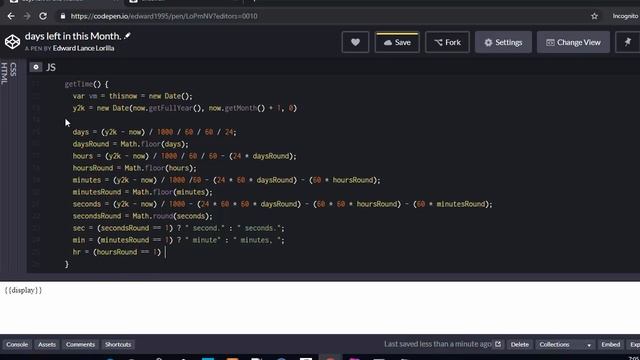Image resolution: width=640 pixels, height=360 pixels.
Task: Click the 'hours = (y2k - now)' code line
Action: point(184,156)
